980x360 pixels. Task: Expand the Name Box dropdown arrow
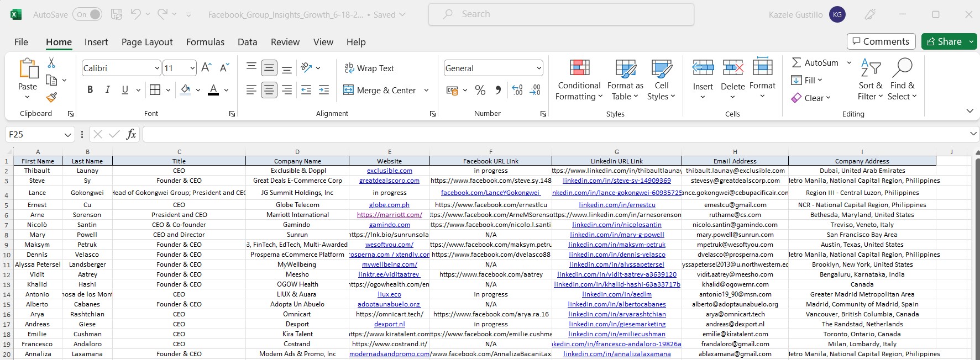pos(67,135)
